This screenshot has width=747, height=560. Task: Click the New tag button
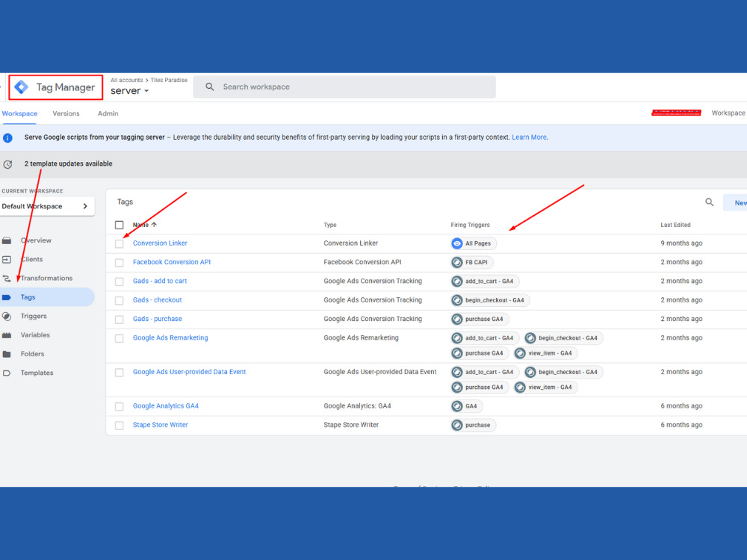click(x=735, y=203)
